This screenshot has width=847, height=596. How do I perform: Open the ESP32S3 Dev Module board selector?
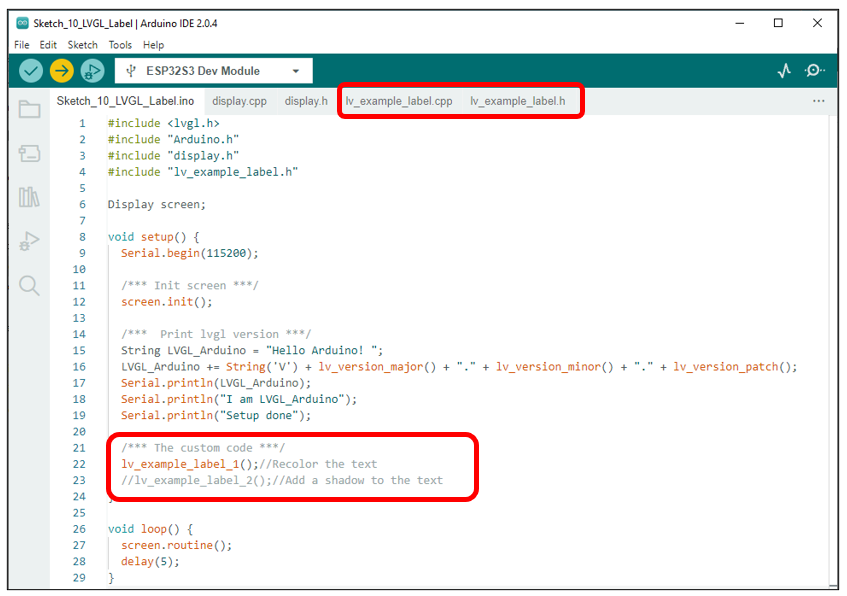pos(213,71)
